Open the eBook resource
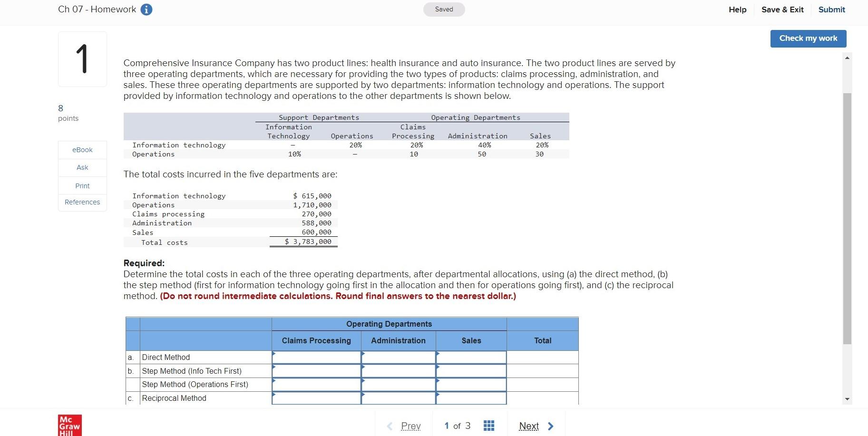 (x=82, y=149)
